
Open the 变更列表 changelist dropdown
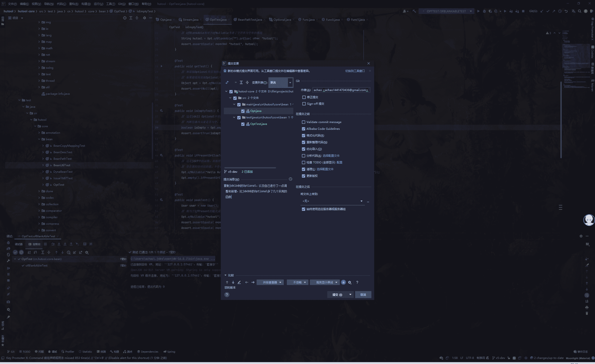point(280,83)
